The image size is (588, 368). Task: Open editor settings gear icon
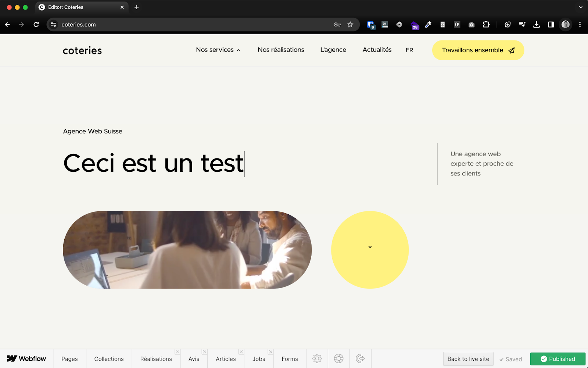[x=317, y=358]
